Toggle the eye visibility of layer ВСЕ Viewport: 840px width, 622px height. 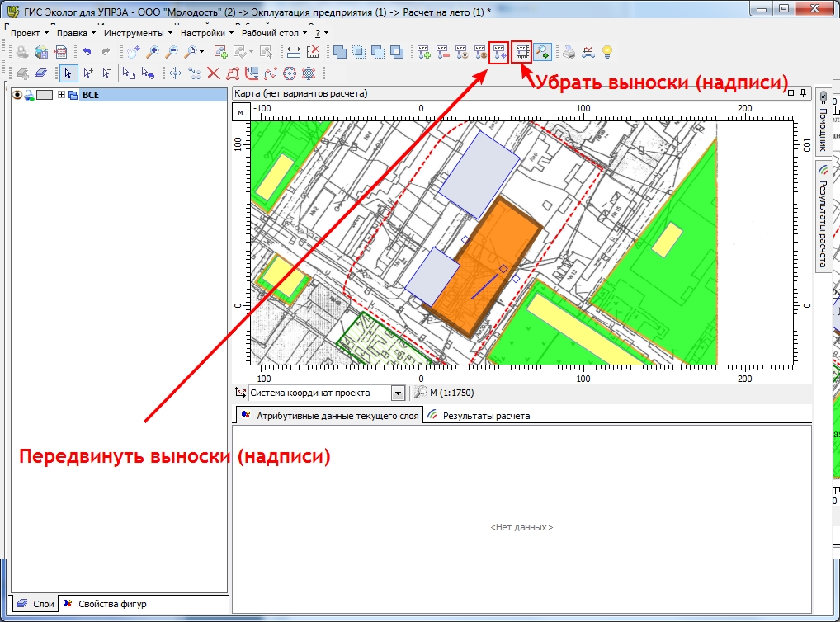click(17, 95)
